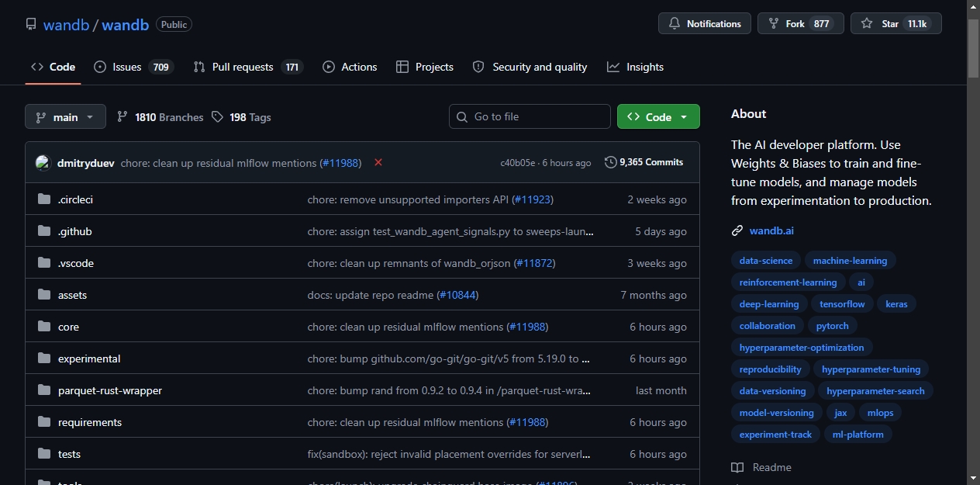Open the Security and quality tab
980x485 pixels.
click(530, 67)
